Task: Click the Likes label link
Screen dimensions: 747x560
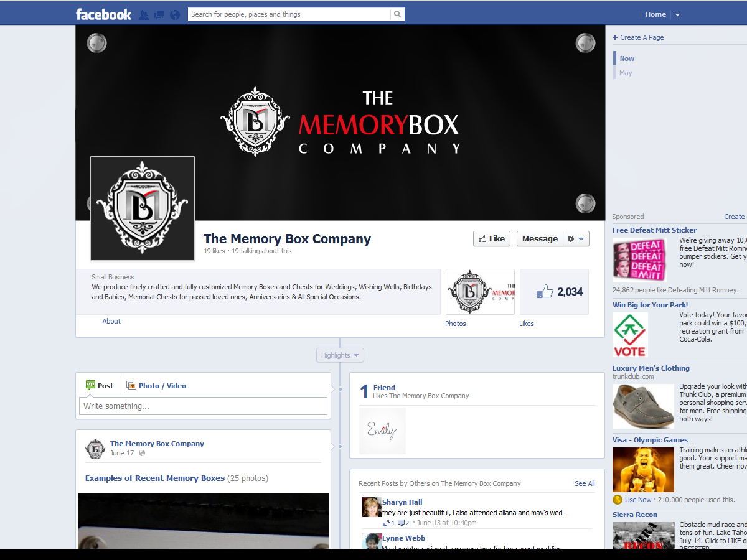Action: (527, 324)
